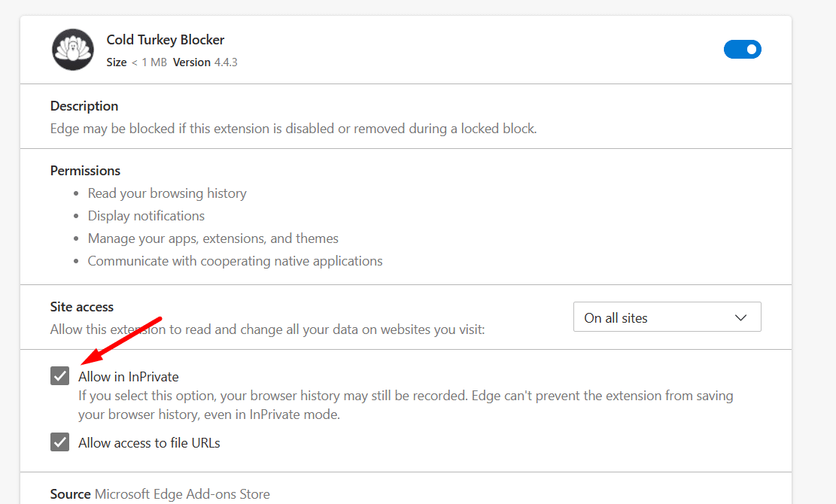Open the Microsoft Edge Add-ons Store source

tap(182, 494)
